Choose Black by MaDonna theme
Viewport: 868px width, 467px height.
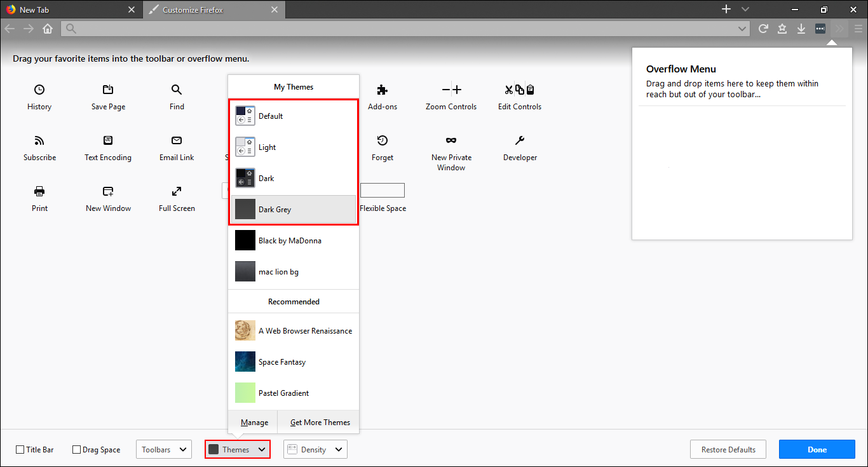click(x=294, y=241)
